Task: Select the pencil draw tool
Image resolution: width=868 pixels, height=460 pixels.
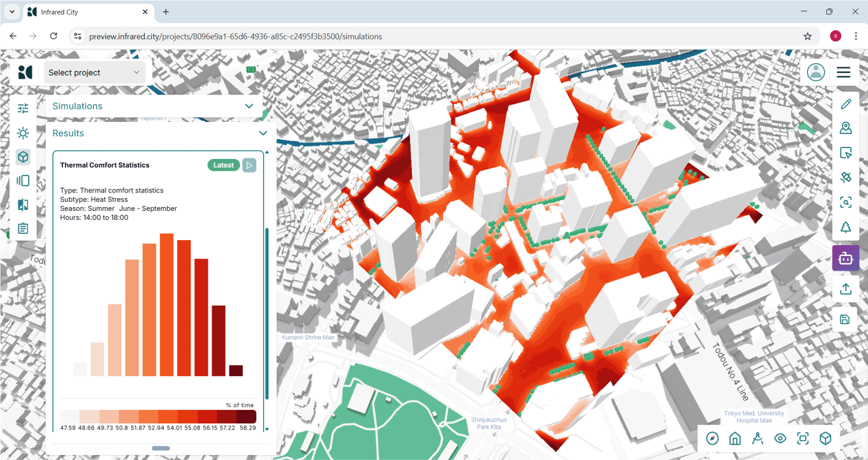Action: click(x=846, y=104)
